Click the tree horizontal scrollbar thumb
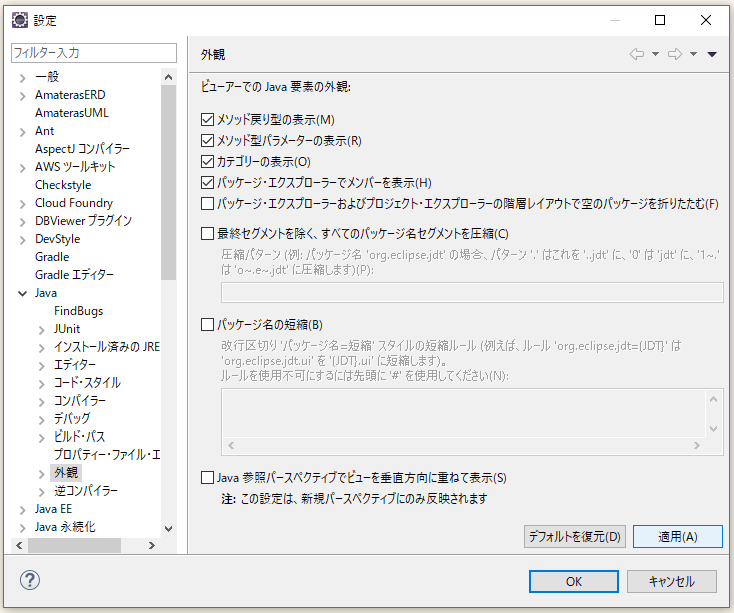734x613 pixels. pos(74,545)
